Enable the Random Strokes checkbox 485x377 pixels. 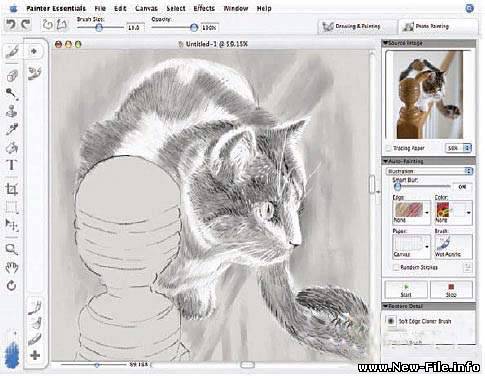coord(396,267)
